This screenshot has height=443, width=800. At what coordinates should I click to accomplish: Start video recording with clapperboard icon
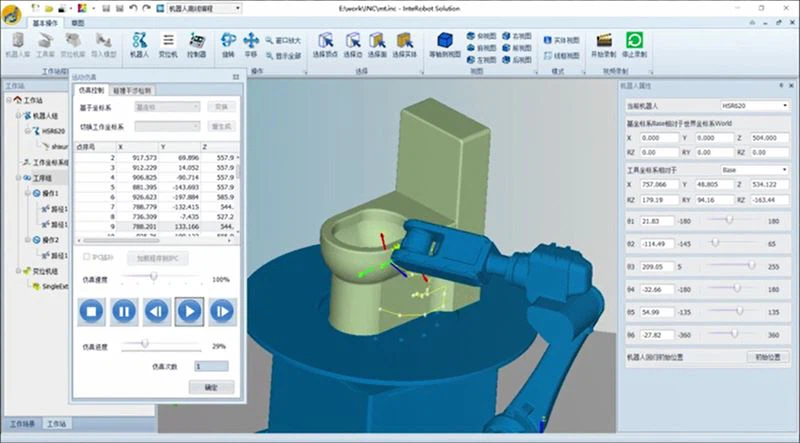[x=604, y=40]
